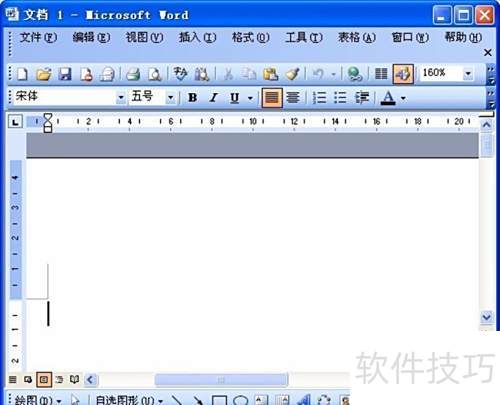Toggle Underline formatting
The width and height of the screenshot is (500, 405).
235,98
